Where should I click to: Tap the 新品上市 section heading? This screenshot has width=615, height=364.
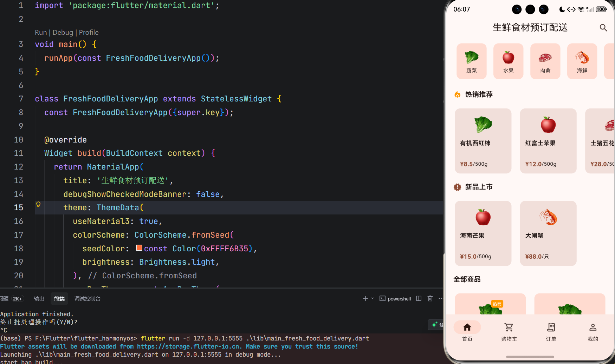pos(479,187)
